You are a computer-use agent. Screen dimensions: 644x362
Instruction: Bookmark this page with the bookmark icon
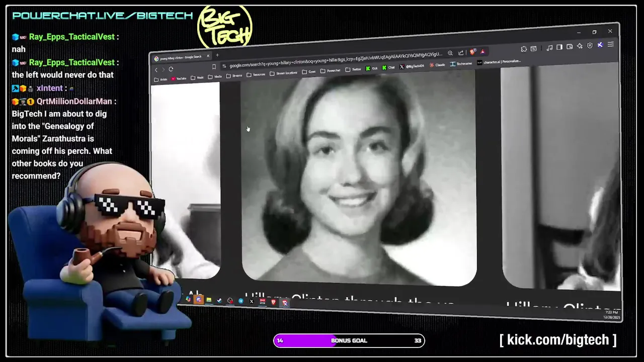coord(214,67)
